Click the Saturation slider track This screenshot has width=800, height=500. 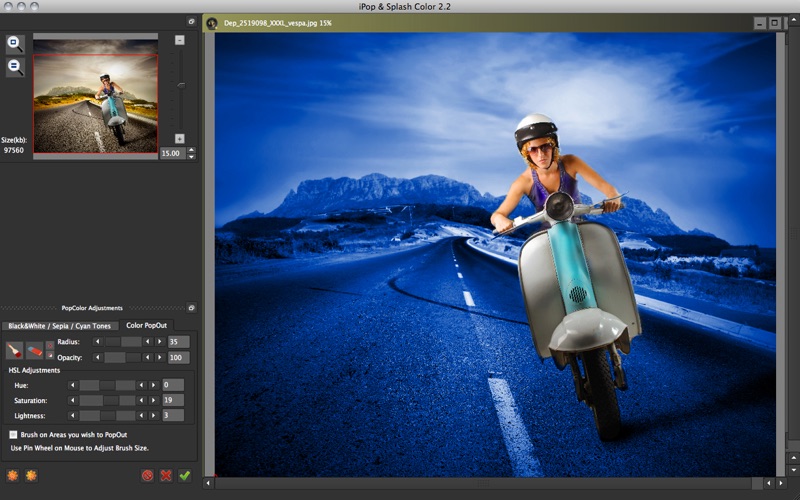pos(107,400)
